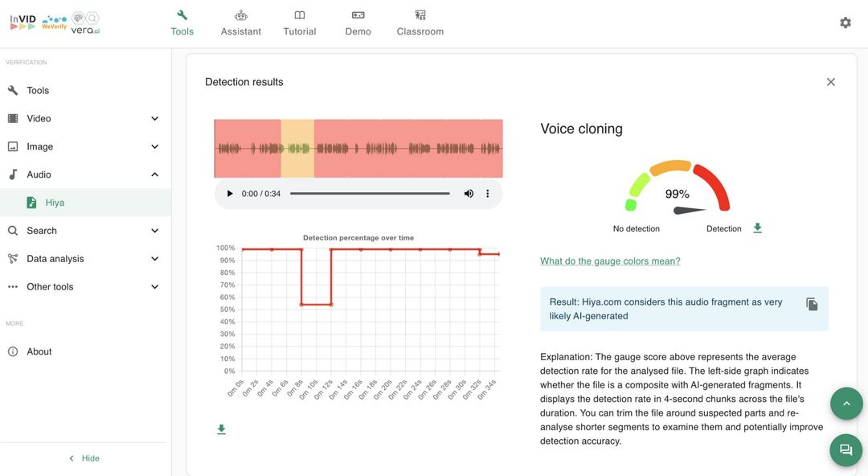This screenshot has height=476, width=868.
Task: Play the analysed audio file
Action: (230, 194)
